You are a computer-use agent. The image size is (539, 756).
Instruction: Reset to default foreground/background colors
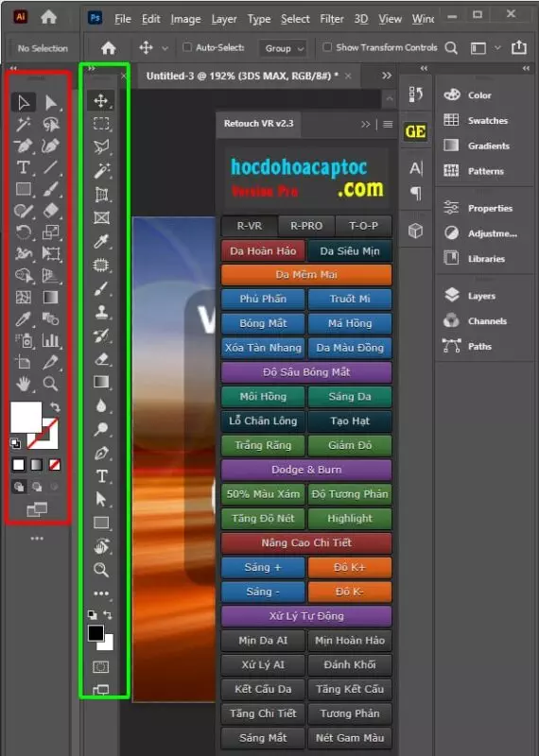pos(92,615)
